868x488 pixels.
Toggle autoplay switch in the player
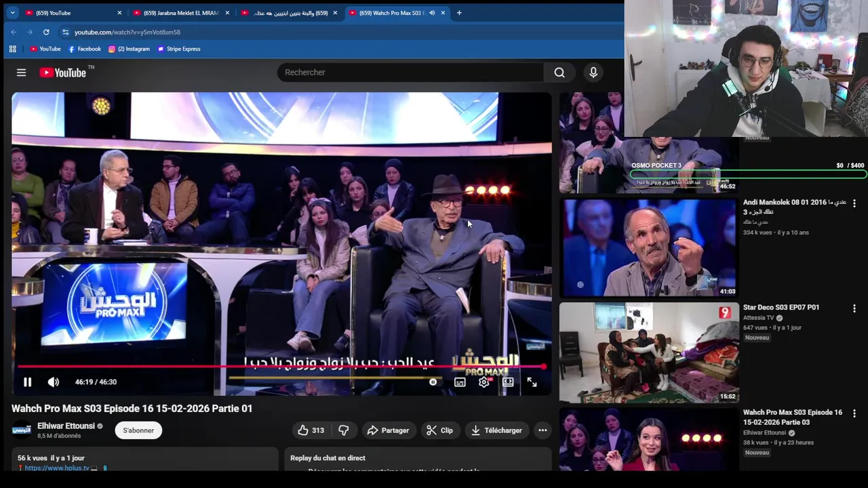tap(433, 382)
